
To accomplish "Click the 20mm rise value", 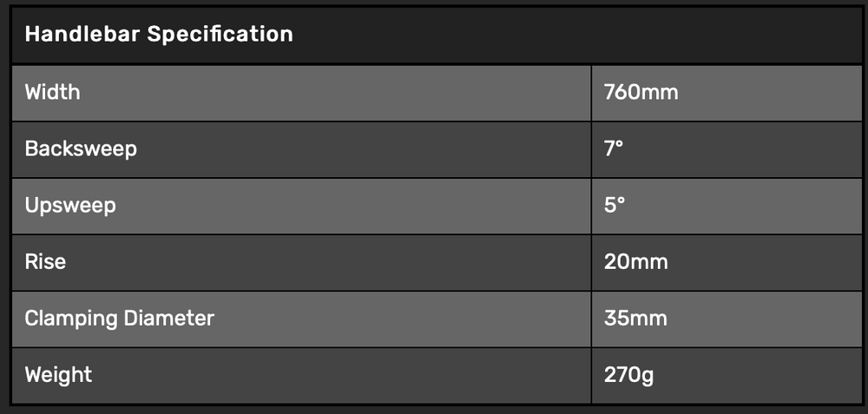I will 635,262.
